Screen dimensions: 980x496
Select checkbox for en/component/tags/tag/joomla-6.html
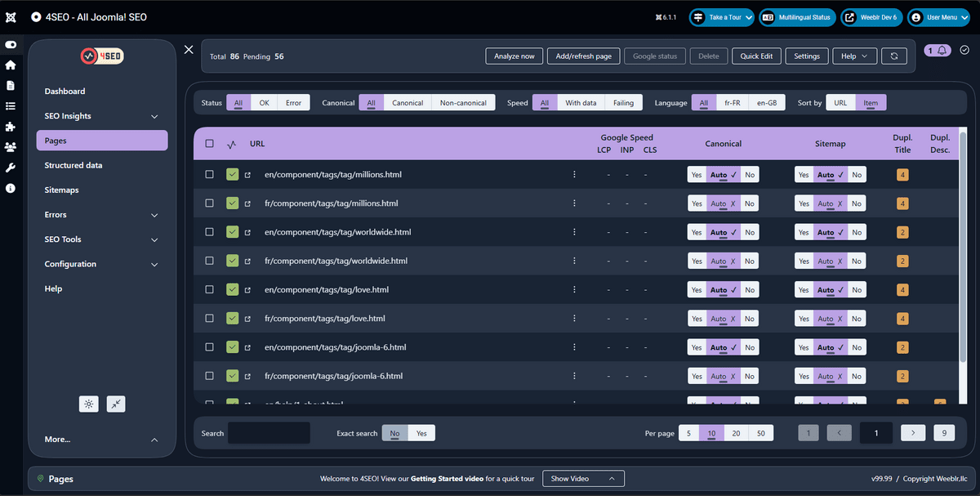209,347
